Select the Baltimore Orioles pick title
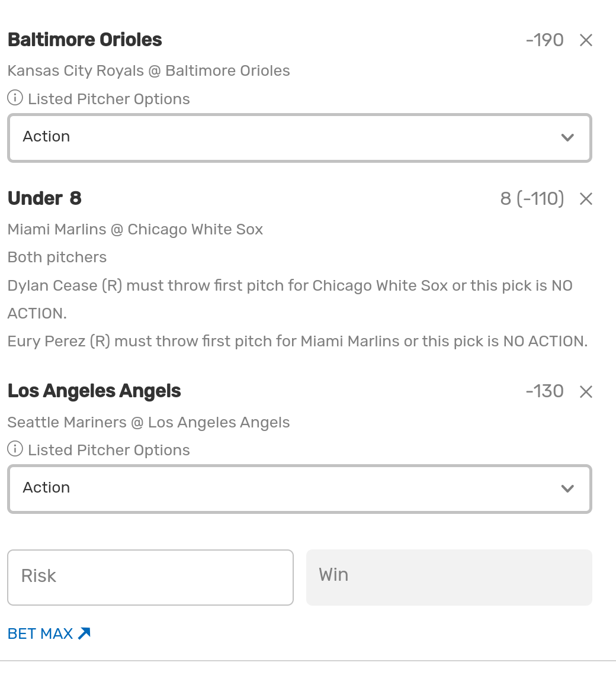 [85, 40]
